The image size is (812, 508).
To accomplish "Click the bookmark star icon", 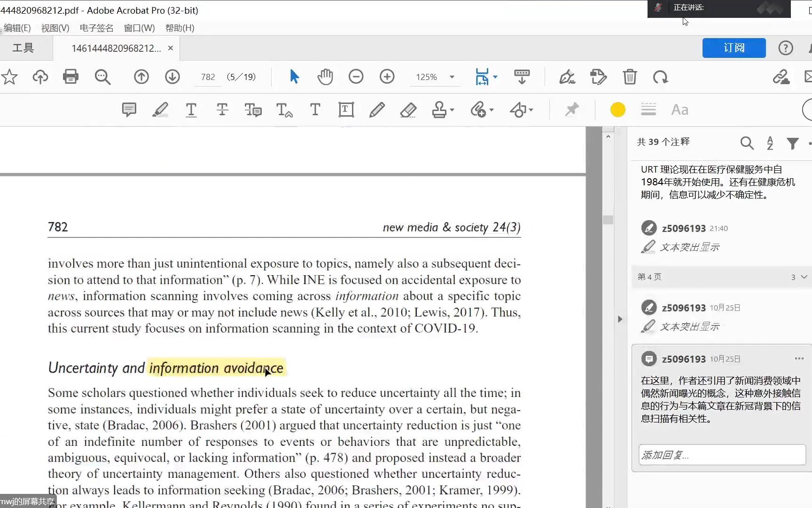I will [x=9, y=77].
